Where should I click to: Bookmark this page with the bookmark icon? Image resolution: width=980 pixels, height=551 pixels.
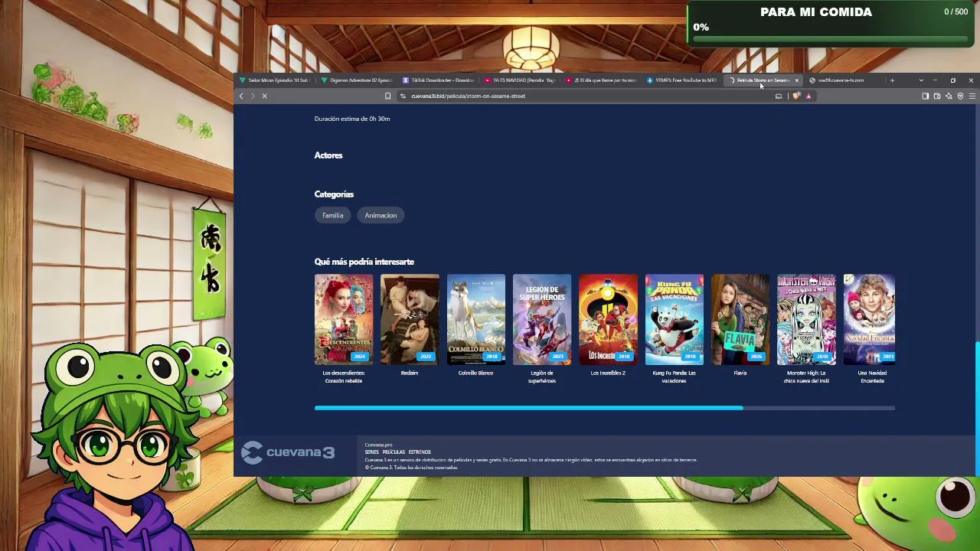[387, 96]
